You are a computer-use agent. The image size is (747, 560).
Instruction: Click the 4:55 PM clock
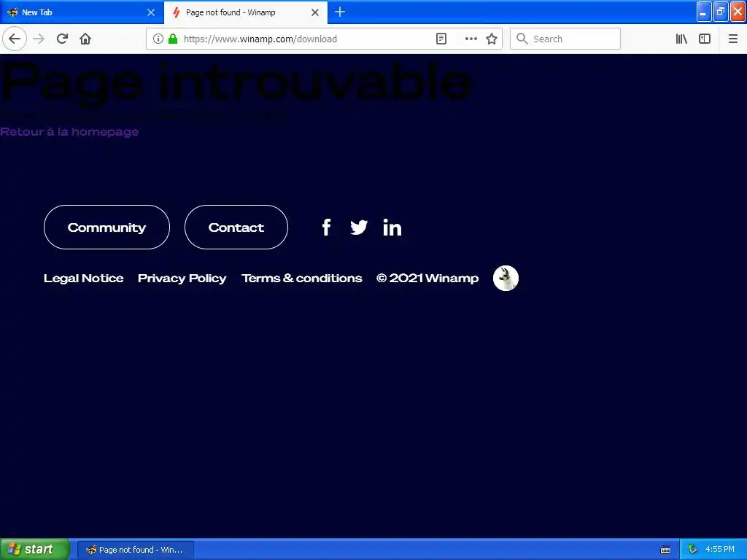point(720,550)
